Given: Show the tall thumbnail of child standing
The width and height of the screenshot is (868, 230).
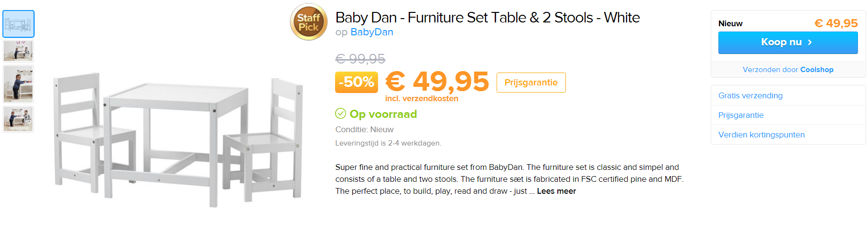Looking at the screenshot, I should [x=19, y=84].
